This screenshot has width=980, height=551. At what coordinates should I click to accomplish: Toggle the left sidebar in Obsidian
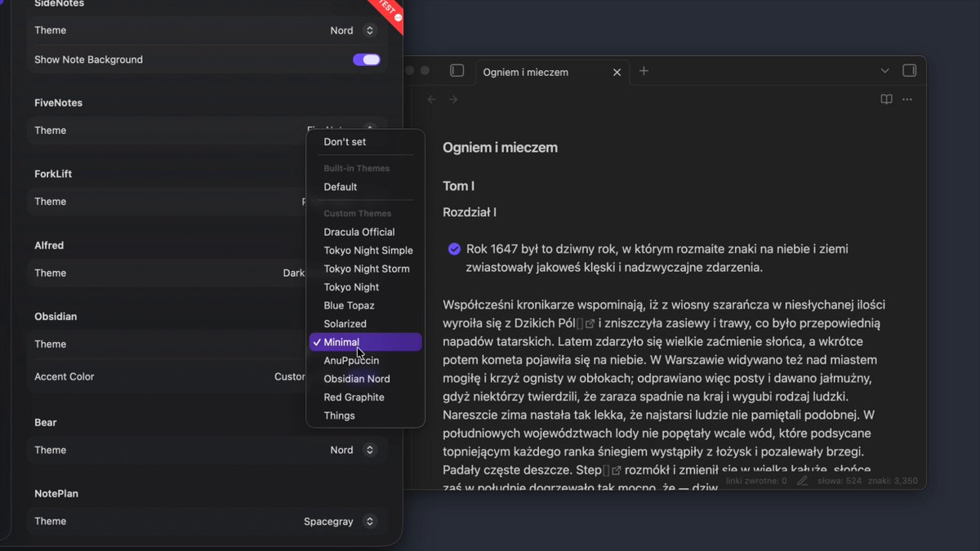coord(457,71)
